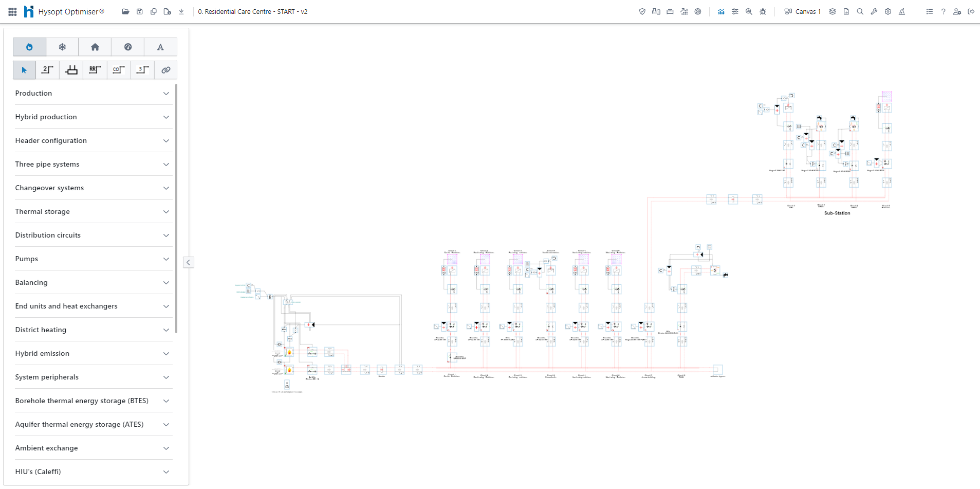The height and width of the screenshot is (489, 980).
Task: Click the Sub-Station label on canvas
Action: coord(837,213)
